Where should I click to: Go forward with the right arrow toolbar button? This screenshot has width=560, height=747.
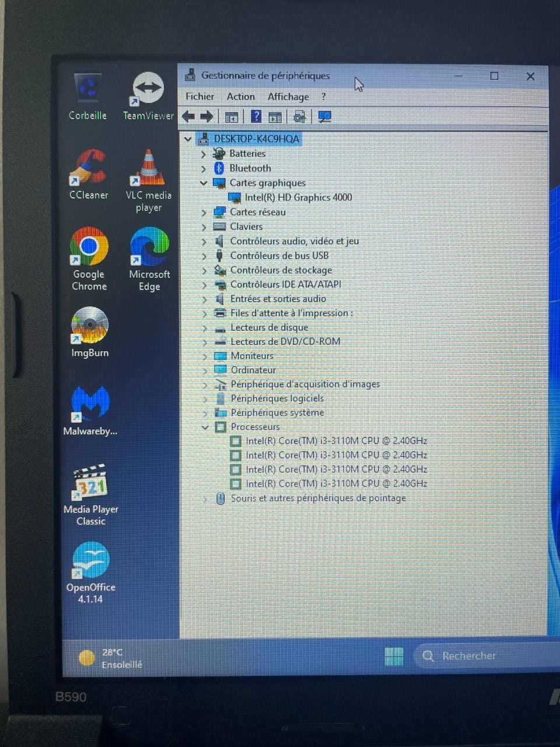click(206, 117)
